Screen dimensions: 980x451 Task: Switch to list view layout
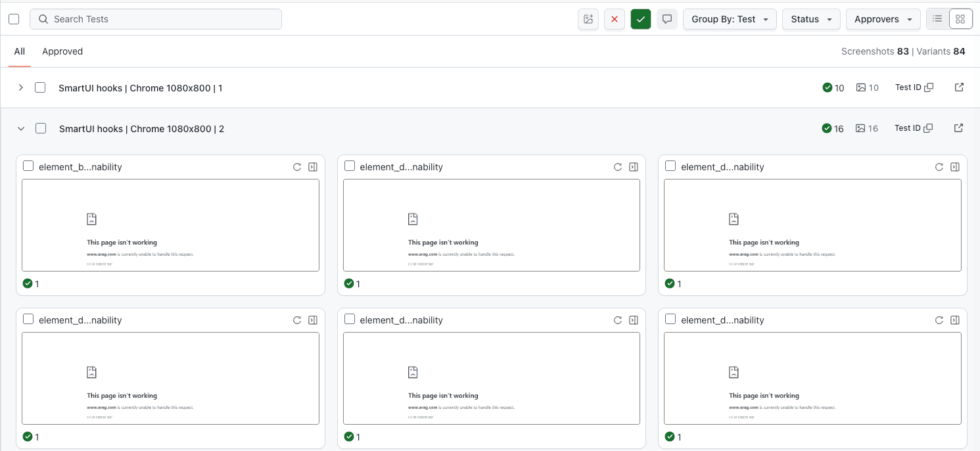click(x=938, y=19)
